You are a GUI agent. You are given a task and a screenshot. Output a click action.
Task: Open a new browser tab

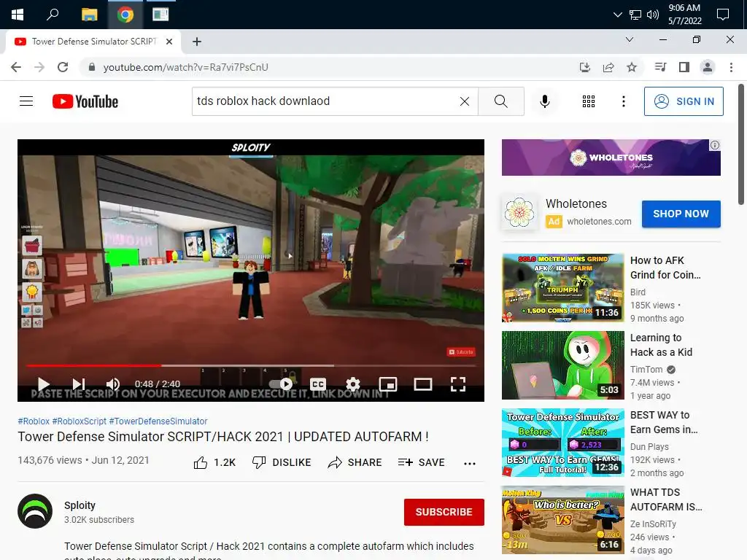(197, 42)
